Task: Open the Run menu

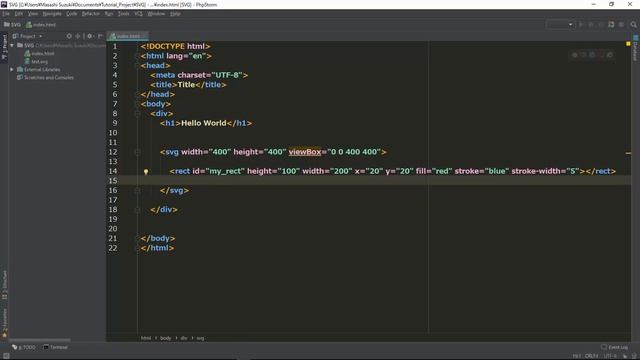Action: (109, 13)
